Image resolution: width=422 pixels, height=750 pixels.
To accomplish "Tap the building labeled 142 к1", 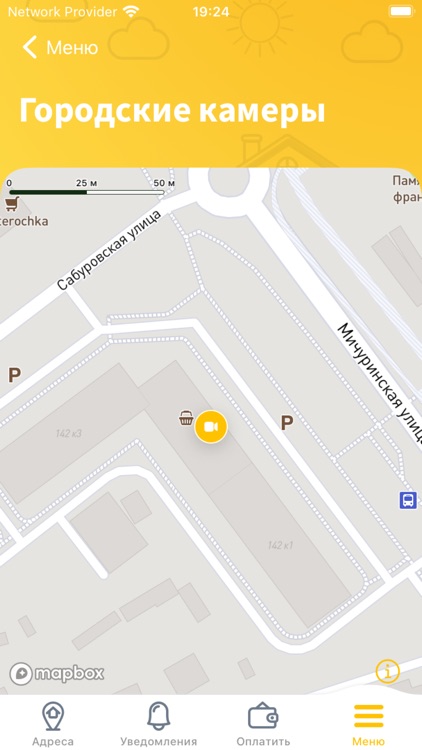I will (x=280, y=545).
